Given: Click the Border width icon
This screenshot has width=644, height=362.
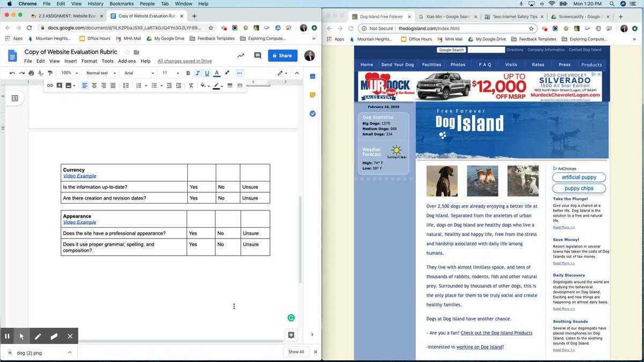Looking at the screenshot, I should [x=230, y=85].
